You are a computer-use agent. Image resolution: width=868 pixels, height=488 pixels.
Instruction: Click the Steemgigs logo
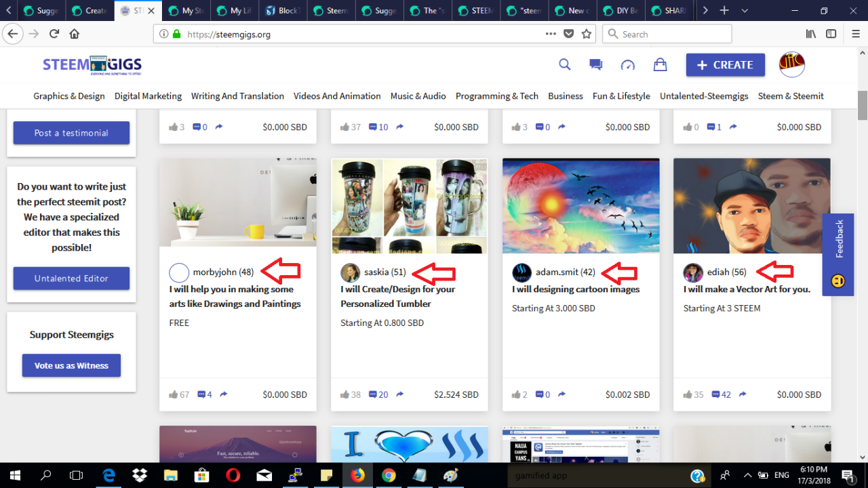click(x=92, y=65)
